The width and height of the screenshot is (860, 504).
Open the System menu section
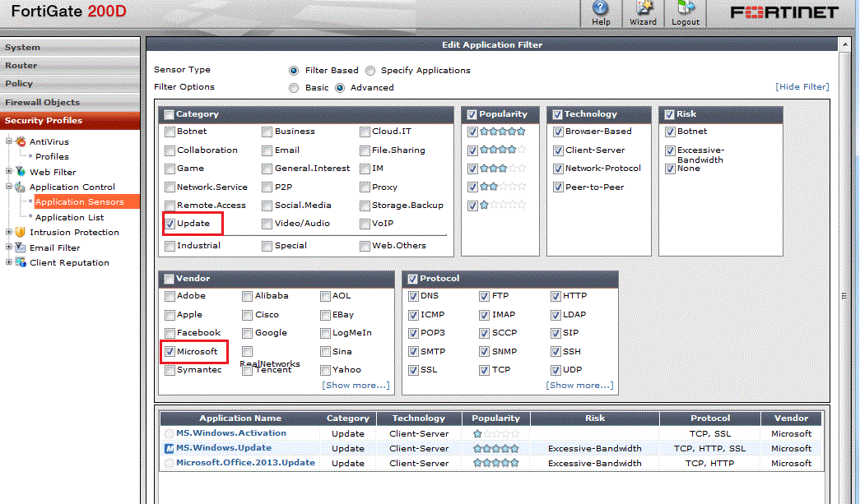(70, 47)
